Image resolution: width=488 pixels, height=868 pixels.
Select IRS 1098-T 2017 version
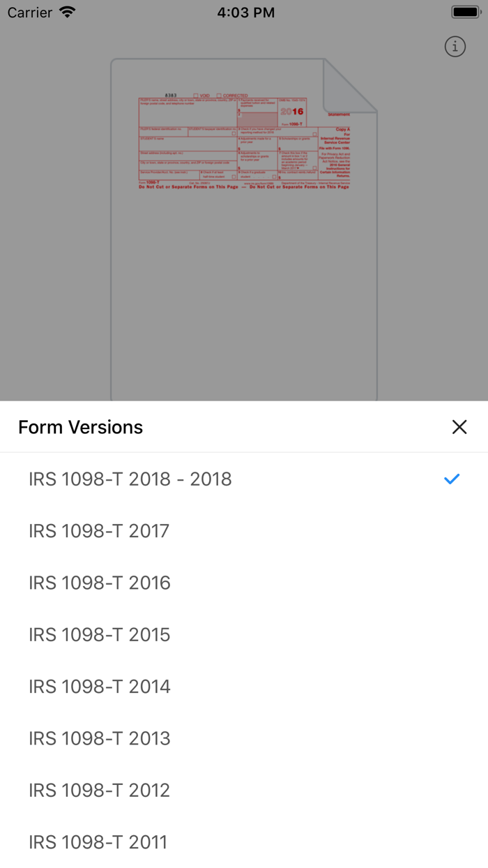99,531
